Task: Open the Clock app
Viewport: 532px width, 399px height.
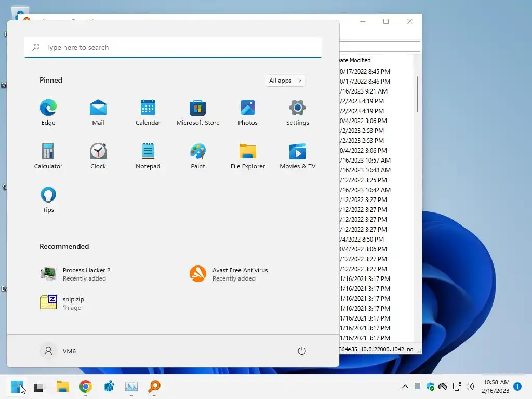Action: (98, 156)
